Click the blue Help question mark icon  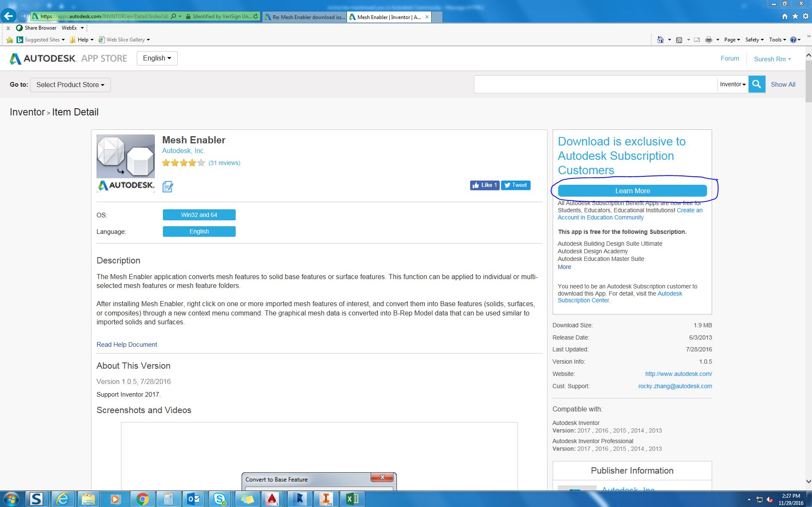tap(793, 40)
